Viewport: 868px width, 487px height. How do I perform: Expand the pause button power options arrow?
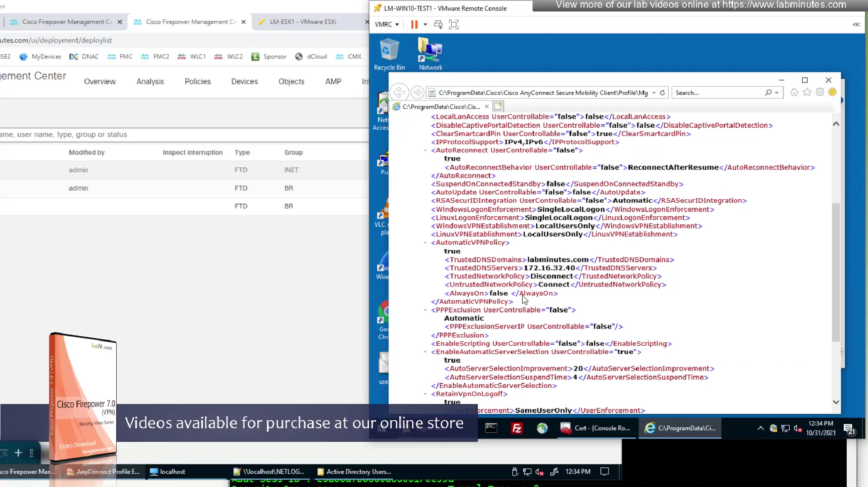point(425,25)
